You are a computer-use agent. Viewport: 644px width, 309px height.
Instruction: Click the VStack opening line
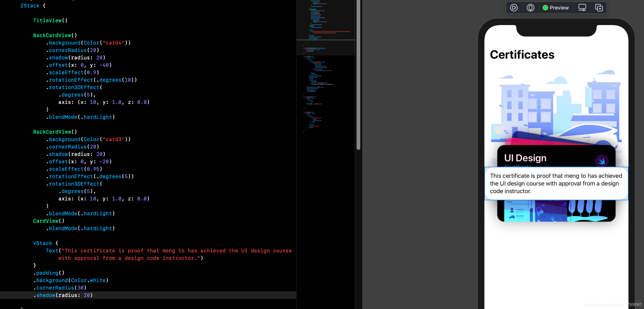click(x=45, y=243)
